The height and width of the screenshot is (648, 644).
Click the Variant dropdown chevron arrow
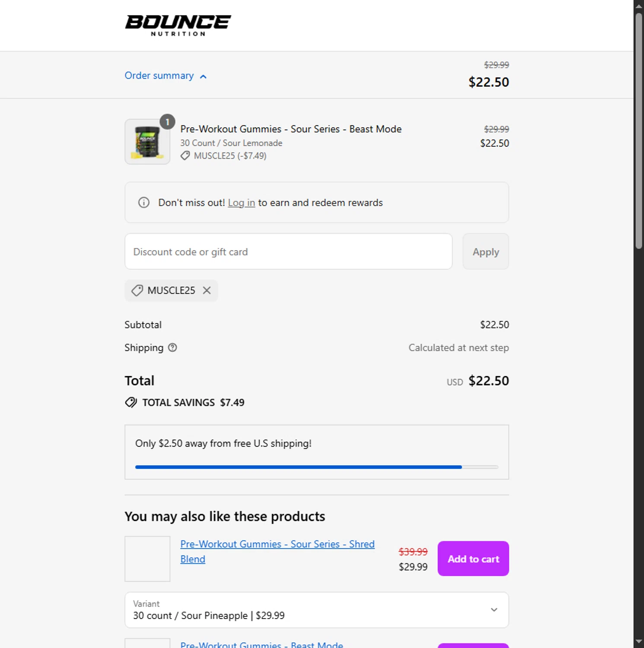point(494,610)
